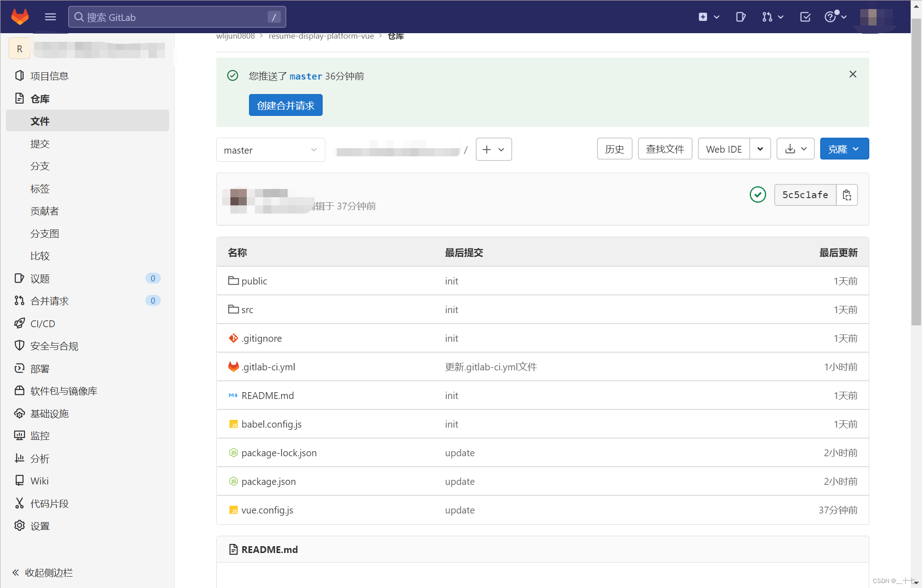
Task: Open the master branch selector dropdown
Action: [270, 150]
